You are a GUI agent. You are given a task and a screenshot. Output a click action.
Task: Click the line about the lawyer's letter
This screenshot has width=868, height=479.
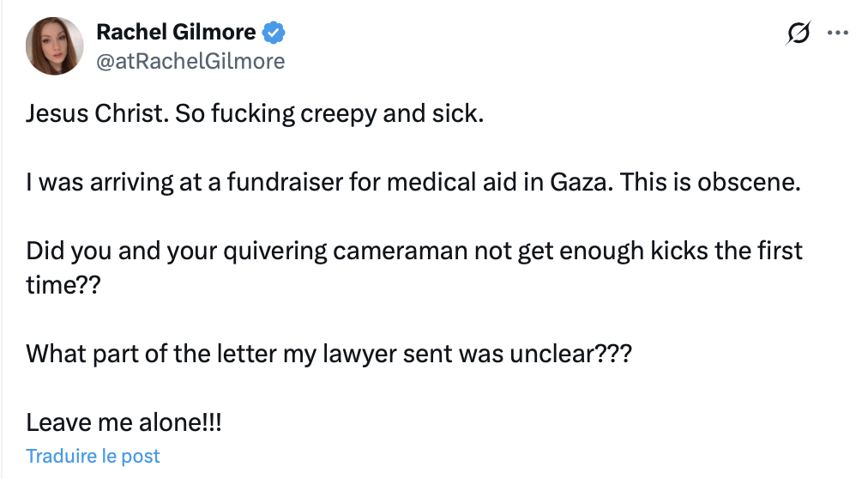[x=329, y=353]
